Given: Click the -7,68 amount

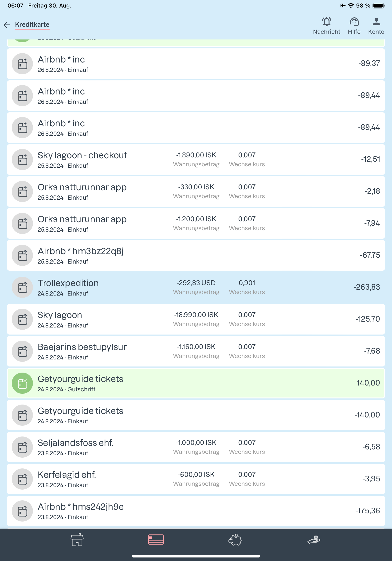Looking at the screenshot, I should click(x=372, y=351).
